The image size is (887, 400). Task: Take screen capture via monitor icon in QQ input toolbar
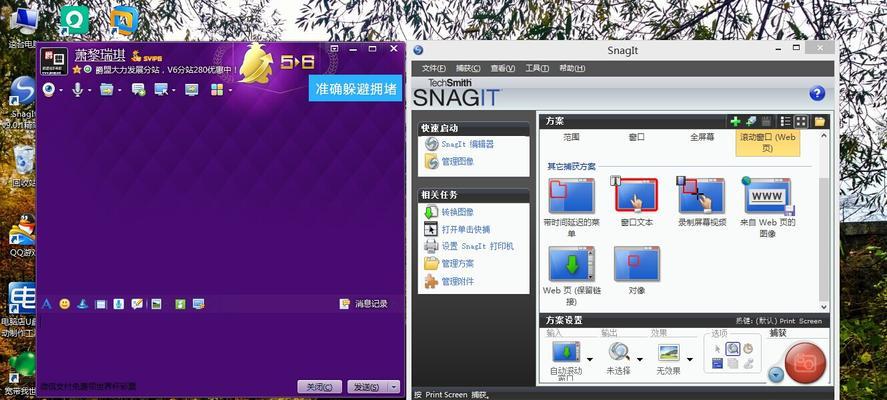click(198, 304)
